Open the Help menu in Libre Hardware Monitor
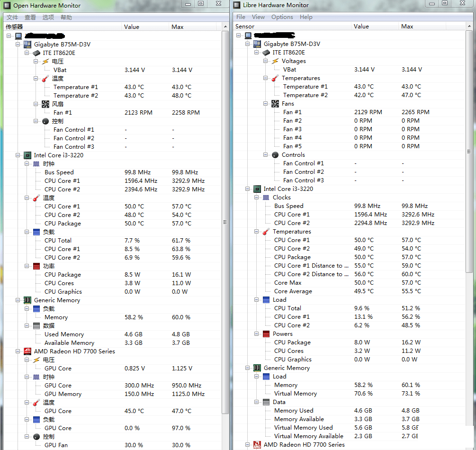This screenshot has width=476, height=450. (x=306, y=17)
